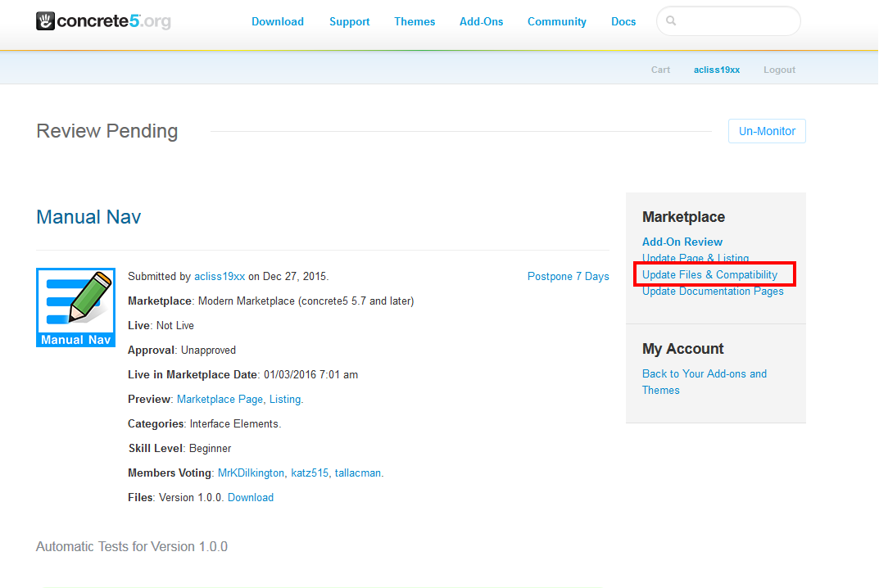The height and width of the screenshot is (588, 879).
Task: Download version 1.0.0 files
Action: [x=251, y=498]
